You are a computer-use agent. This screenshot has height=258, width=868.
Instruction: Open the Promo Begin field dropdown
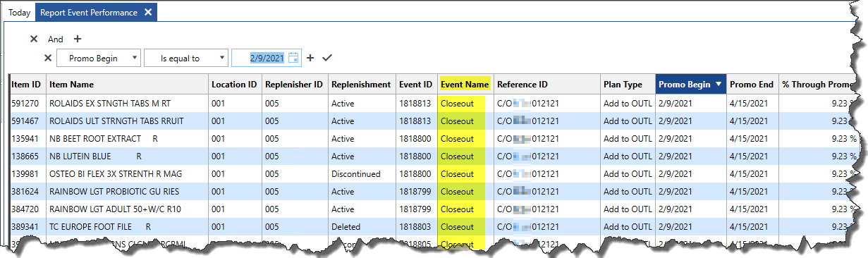pyautogui.click(x=99, y=58)
